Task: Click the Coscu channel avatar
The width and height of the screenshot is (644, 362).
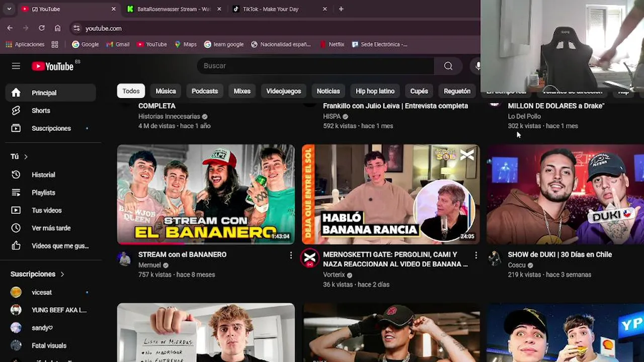Action: click(x=495, y=258)
